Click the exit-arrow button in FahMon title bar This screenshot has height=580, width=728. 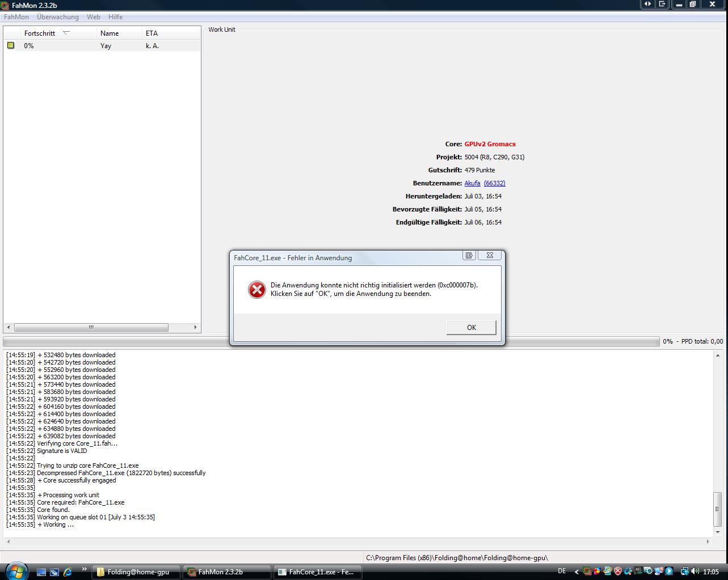click(662, 4)
